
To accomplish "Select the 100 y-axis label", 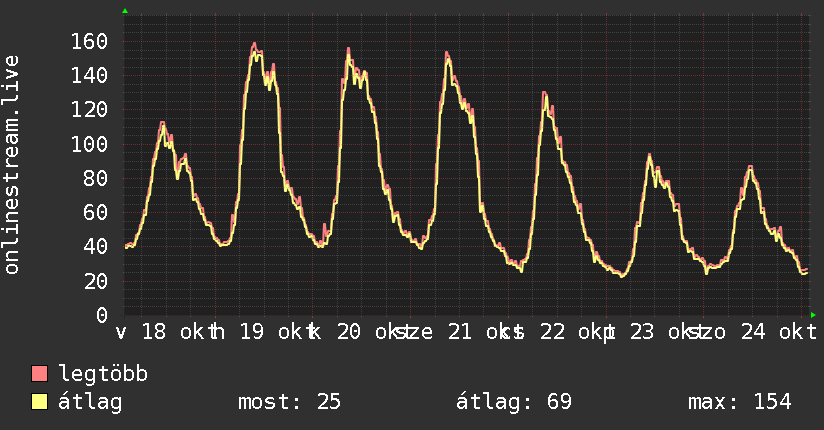I will pyautogui.click(x=89, y=144).
